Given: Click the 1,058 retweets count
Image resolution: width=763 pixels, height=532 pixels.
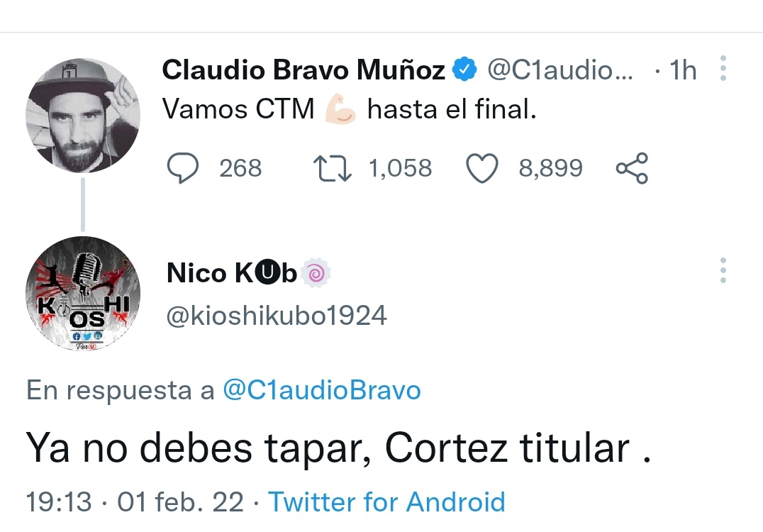Looking at the screenshot, I should pyautogui.click(x=400, y=169).
